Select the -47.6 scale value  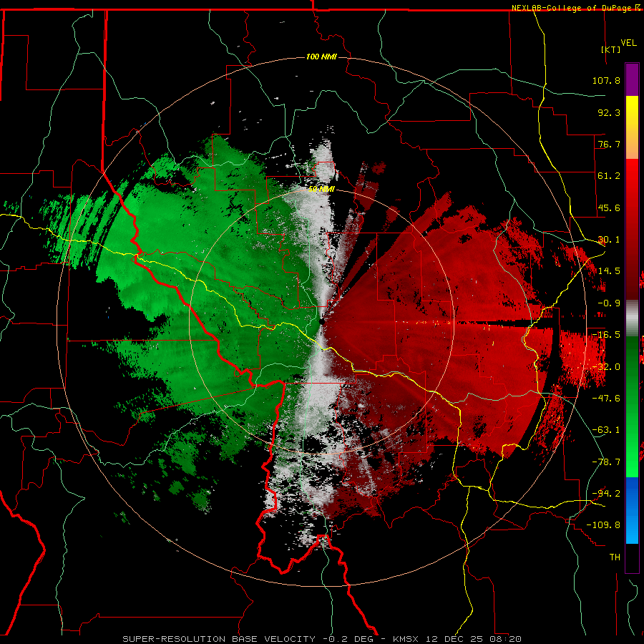pyautogui.click(x=606, y=399)
